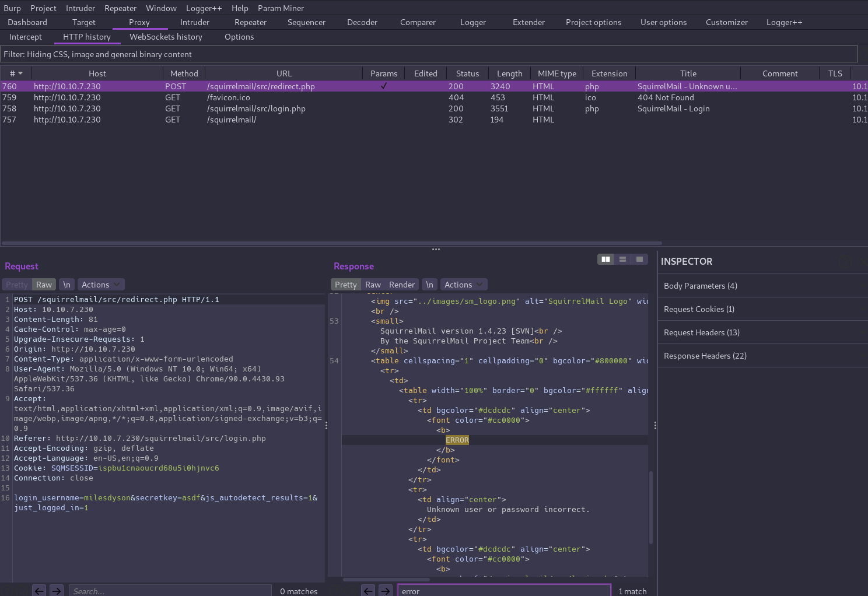Image resolution: width=868 pixels, height=596 pixels.
Task: Go to next request search match
Action: tap(57, 591)
